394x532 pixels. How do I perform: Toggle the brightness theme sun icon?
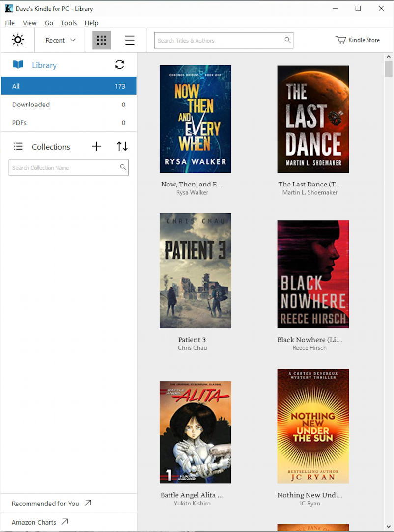[18, 40]
